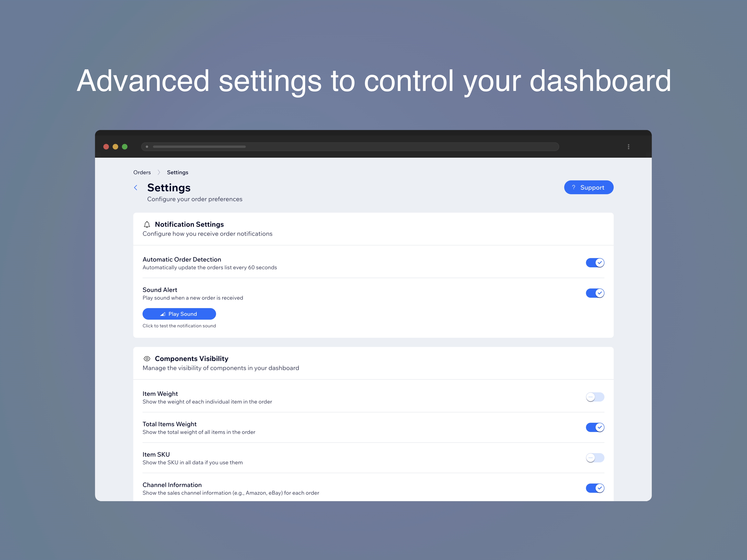This screenshot has width=747, height=560.
Task: Click the bell icon in Notification Settings
Action: (x=147, y=224)
